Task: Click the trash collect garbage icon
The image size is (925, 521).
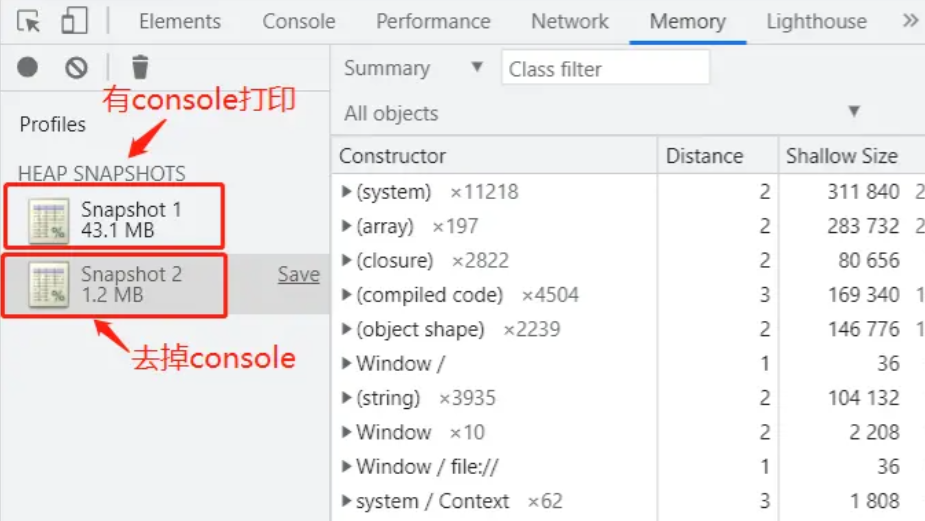Action: (x=140, y=67)
